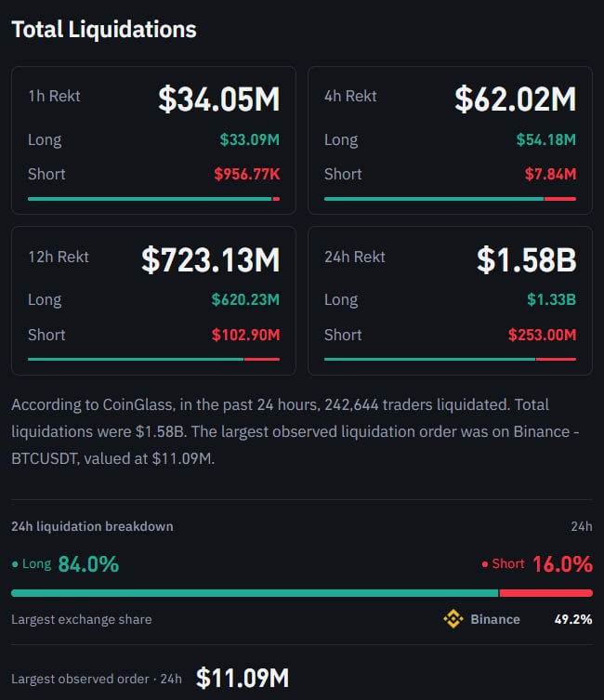604x700 pixels.
Task: Click the $11.09M largest order value
Action: pyautogui.click(x=243, y=678)
